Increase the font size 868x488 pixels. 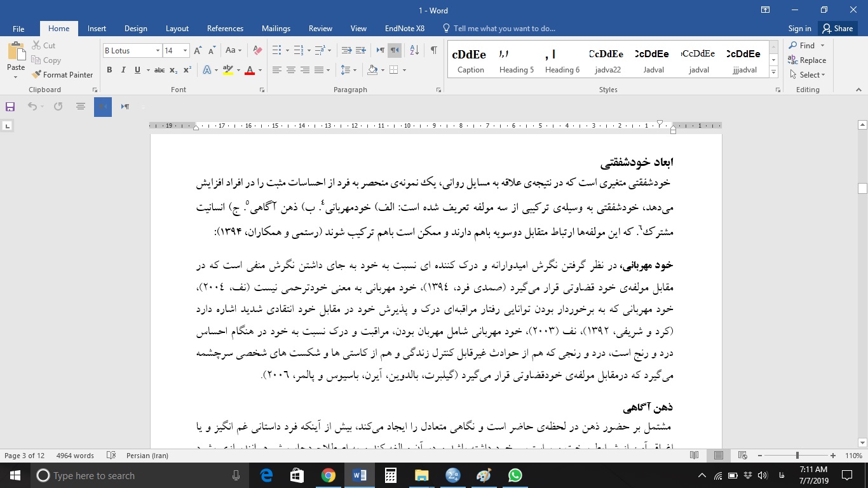(x=197, y=50)
